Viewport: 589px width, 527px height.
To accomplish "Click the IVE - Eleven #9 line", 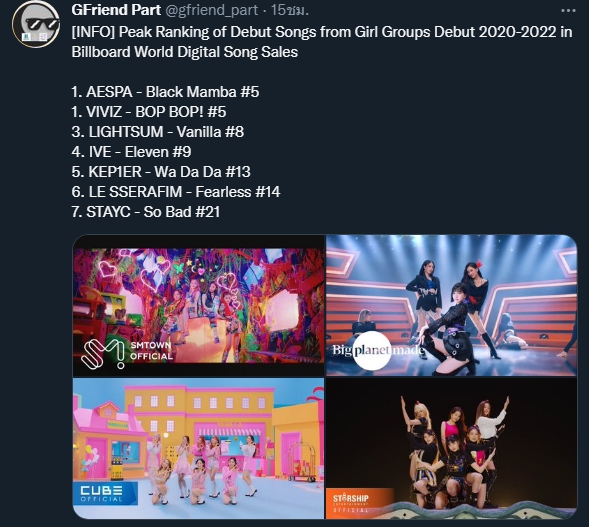I will click(x=131, y=152).
